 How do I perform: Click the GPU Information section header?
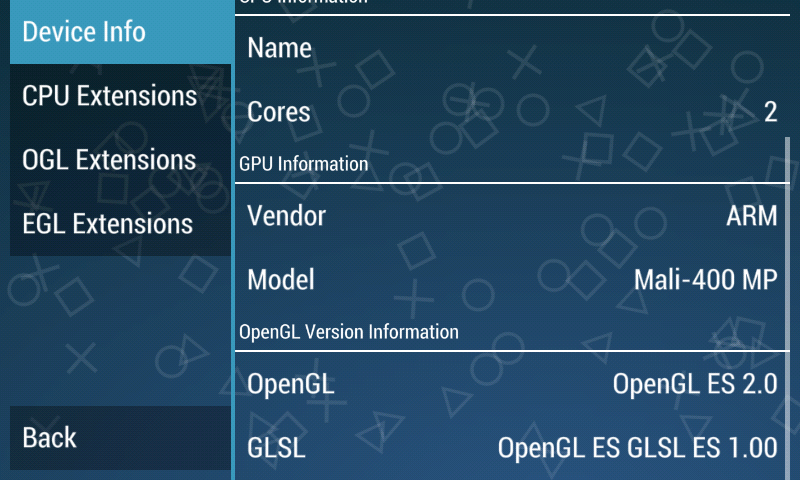[x=304, y=163]
